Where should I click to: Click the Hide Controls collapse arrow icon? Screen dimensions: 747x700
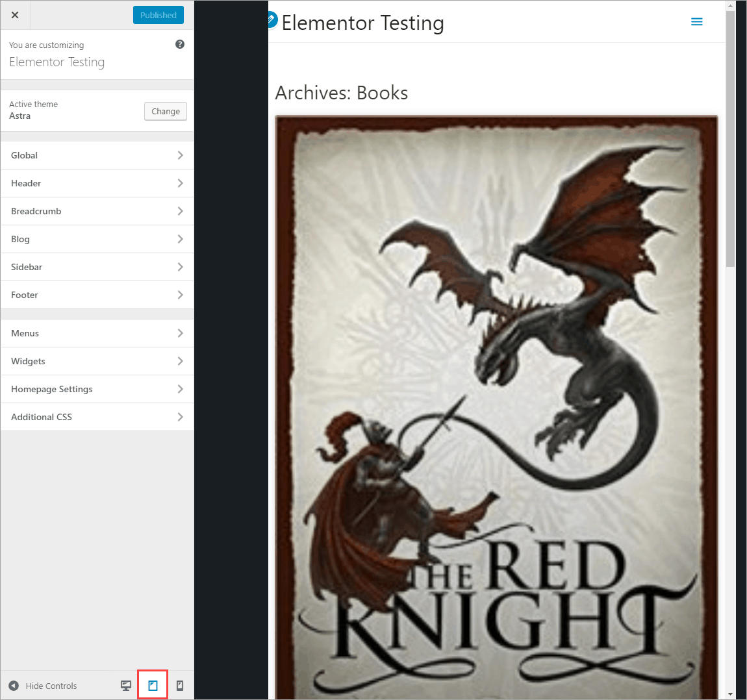(x=14, y=685)
